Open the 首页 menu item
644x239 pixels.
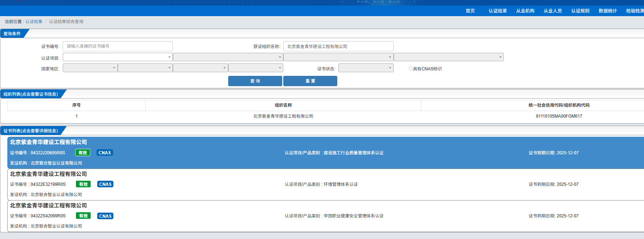point(470,11)
